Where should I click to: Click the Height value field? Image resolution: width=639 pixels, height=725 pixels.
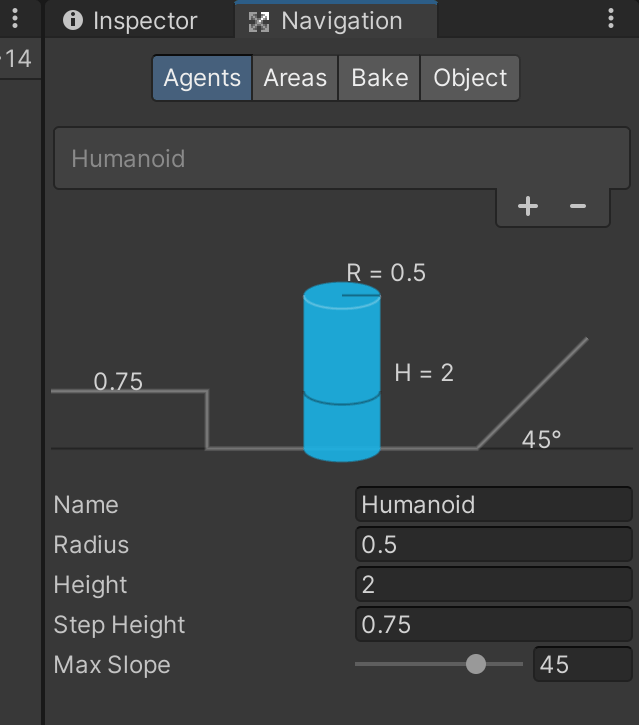pyautogui.click(x=493, y=584)
